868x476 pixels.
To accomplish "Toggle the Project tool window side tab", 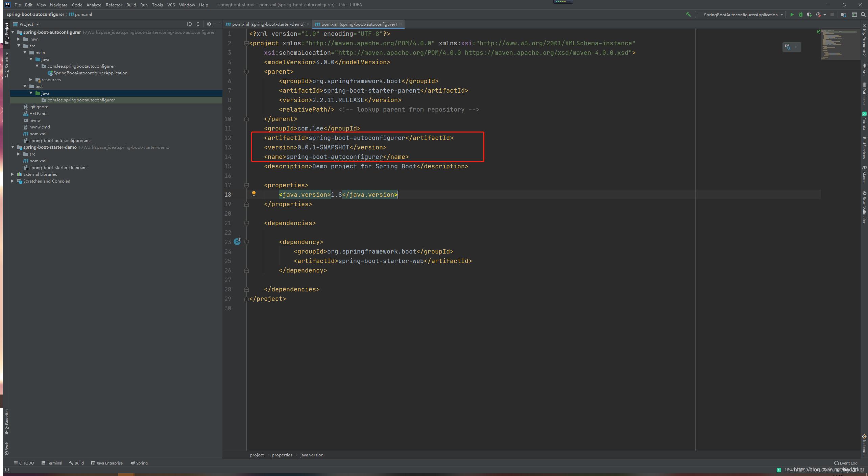I will (x=7, y=33).
